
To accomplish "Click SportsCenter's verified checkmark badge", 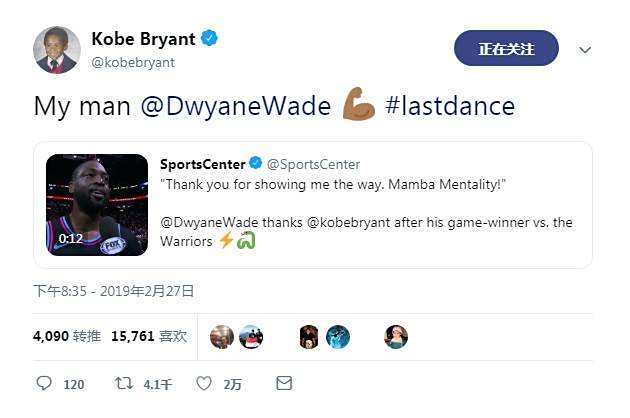I will tap(256, 163).
